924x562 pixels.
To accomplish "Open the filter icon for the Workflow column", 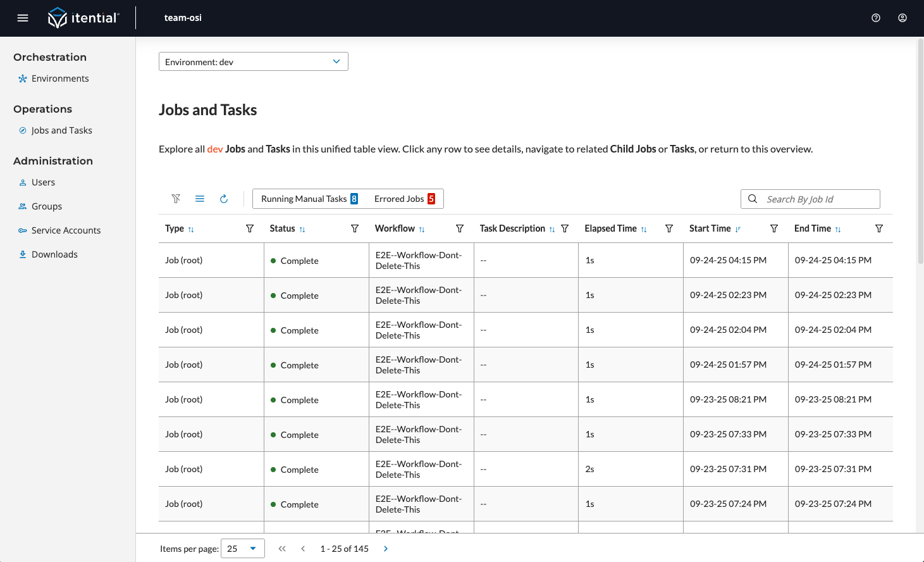I will pos(460,228).
